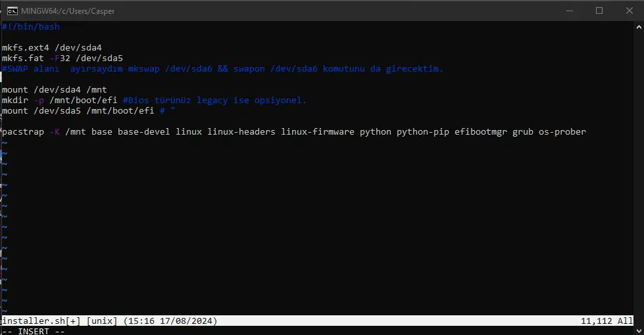This screenshot has width=644, height=335.
Task: Place cursor on '#!/bin/bash' shebang line
Action: point(31,27)
